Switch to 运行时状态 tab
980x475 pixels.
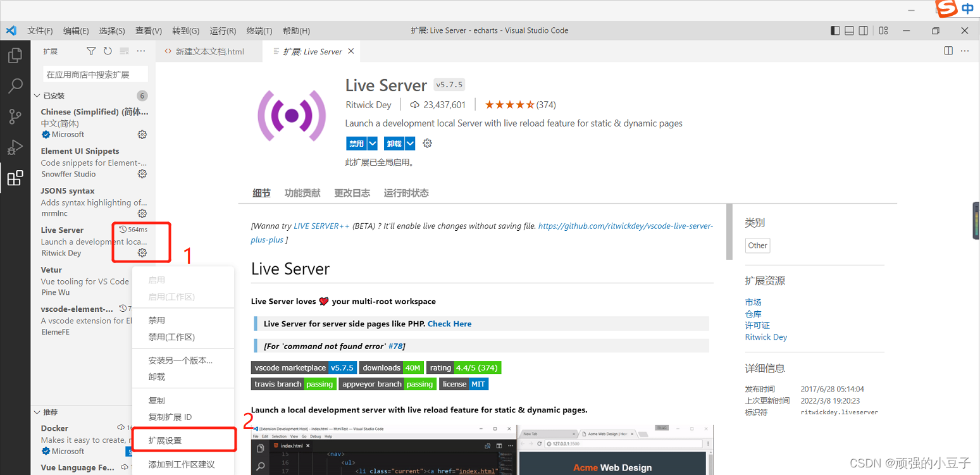406,193
